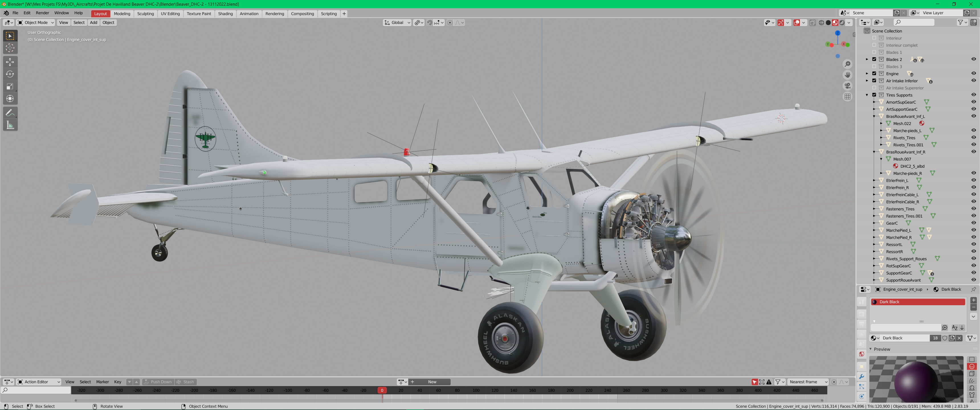Open the File menu
Screen dimensions: 980x410
pos(15,13)
